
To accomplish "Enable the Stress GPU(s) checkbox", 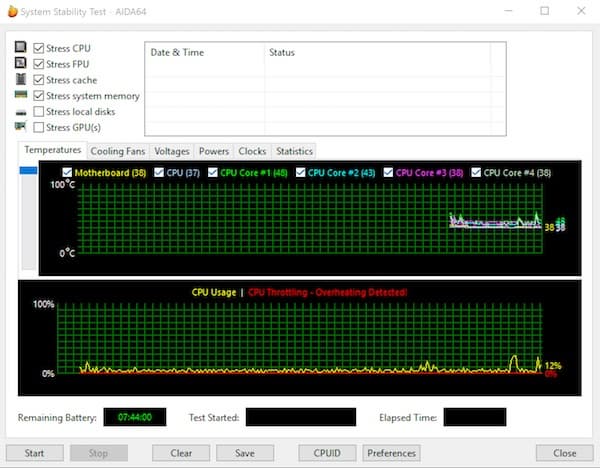I will click(x=38, y=127).
